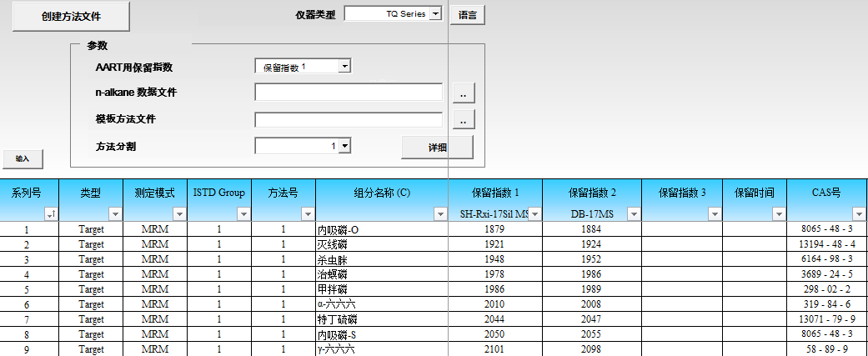Image resolution: width=868 pixels, height=356 pixels.
Task: Click the 详细 button
Action: tap(437, 147)
